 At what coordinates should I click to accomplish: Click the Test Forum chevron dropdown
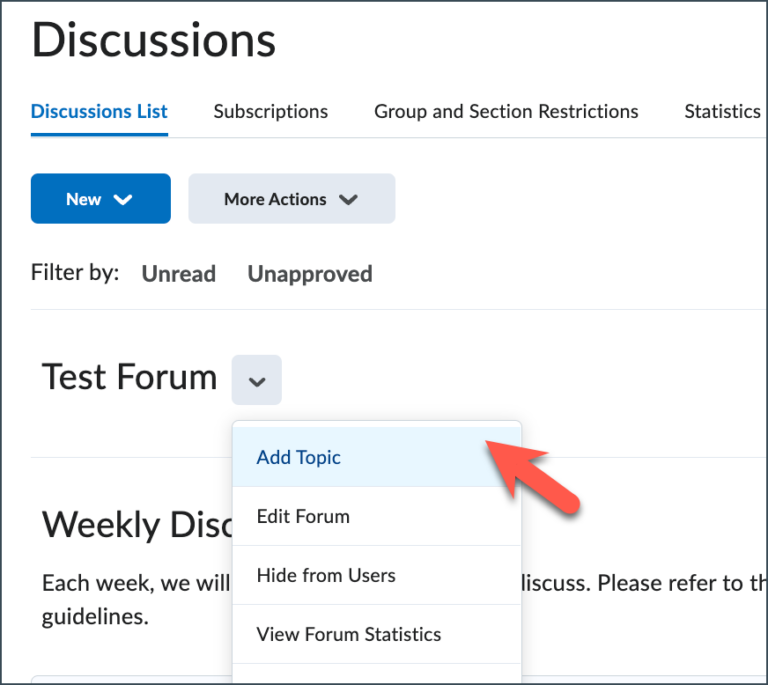coord(257,380)
